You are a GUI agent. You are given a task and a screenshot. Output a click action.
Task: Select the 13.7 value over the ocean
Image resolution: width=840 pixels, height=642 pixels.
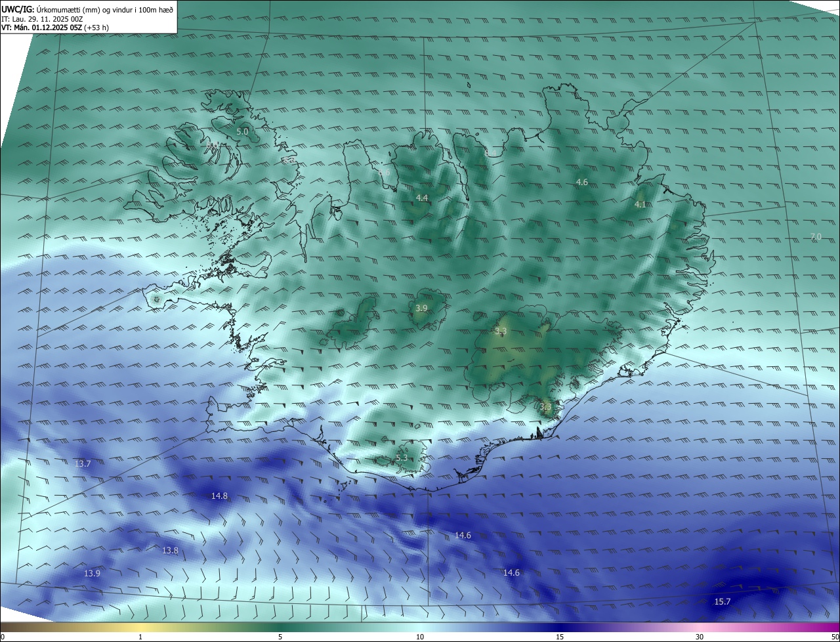point(83,464)
